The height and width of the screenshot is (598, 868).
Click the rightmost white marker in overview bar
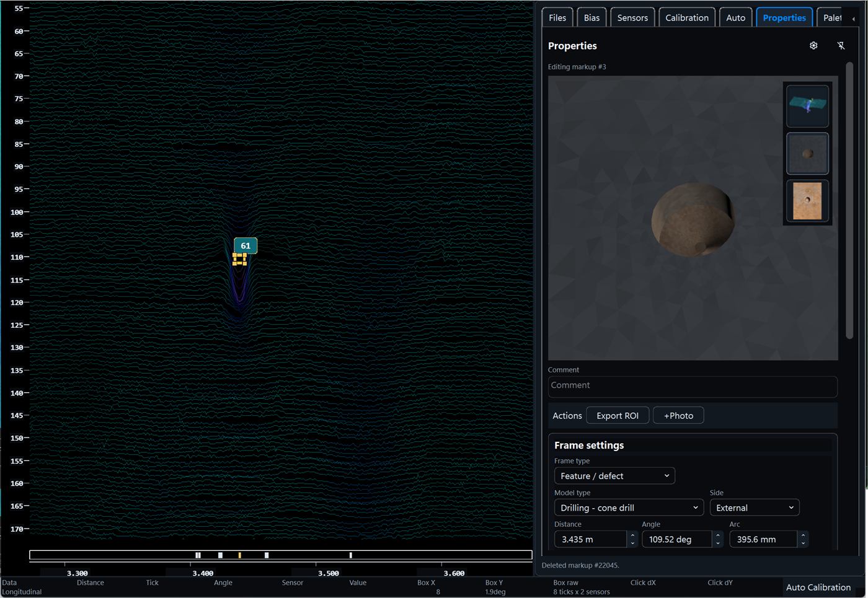tap(350, 555)
